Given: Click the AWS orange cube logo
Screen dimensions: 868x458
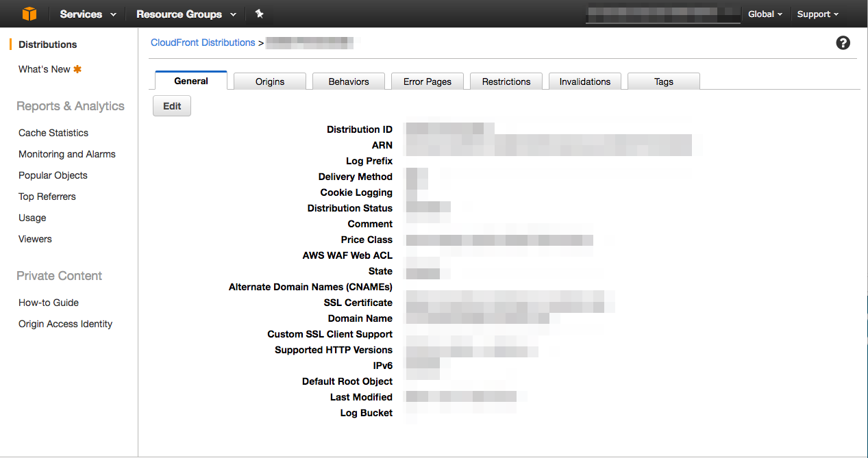Looking at the screenshot, I should [29, 14].
